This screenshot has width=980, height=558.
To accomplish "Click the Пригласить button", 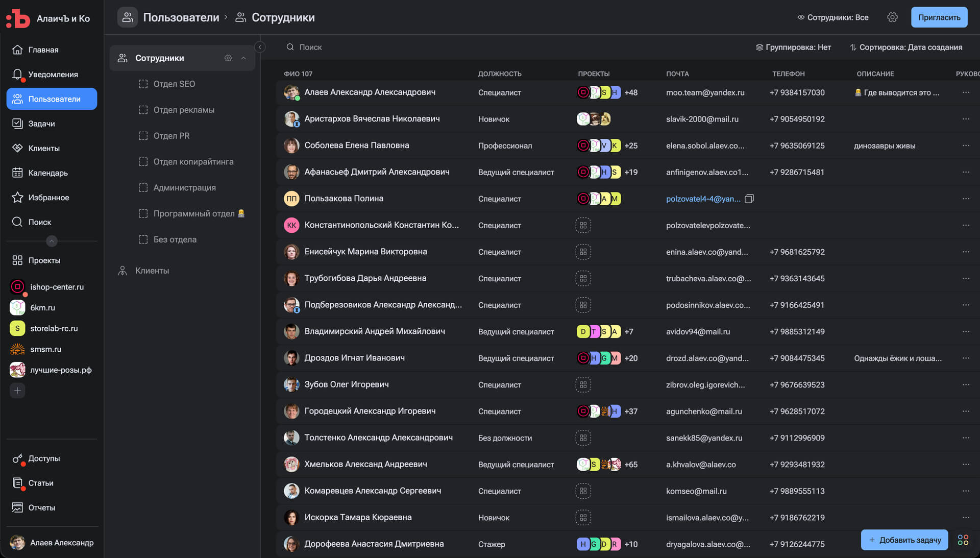I will [939, 17].
